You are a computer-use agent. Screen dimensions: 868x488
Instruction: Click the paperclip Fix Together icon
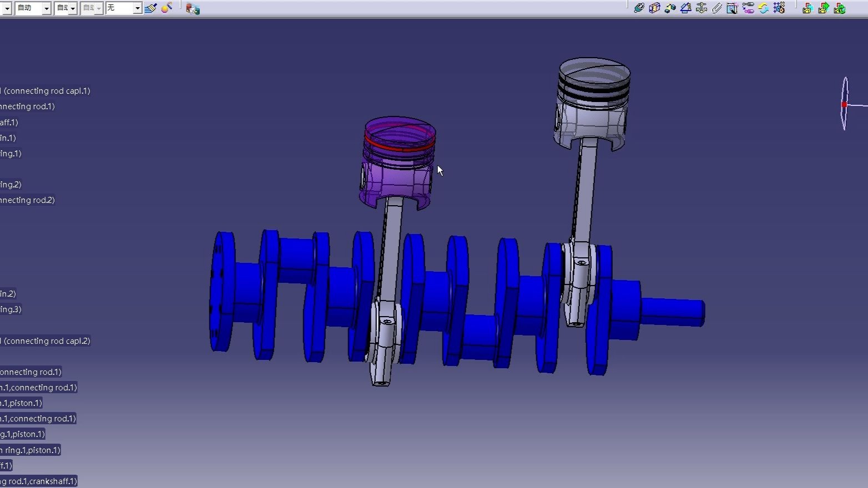717,8
